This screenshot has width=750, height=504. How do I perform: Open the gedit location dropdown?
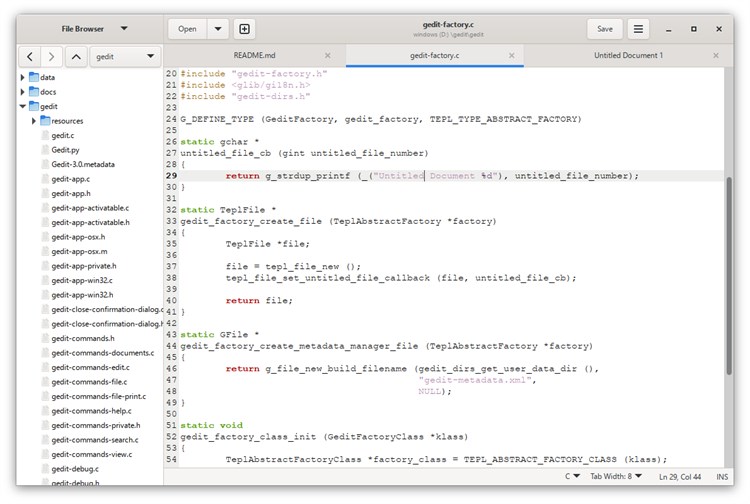point(126,57)
